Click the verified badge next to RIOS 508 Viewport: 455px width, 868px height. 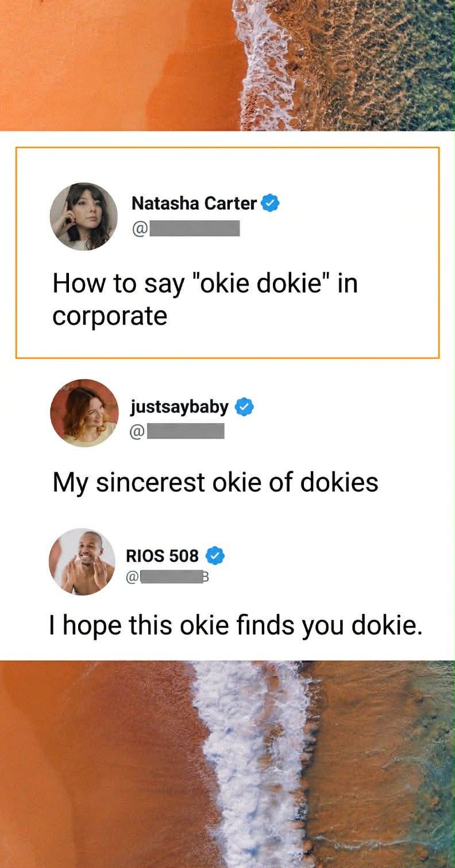215,556
